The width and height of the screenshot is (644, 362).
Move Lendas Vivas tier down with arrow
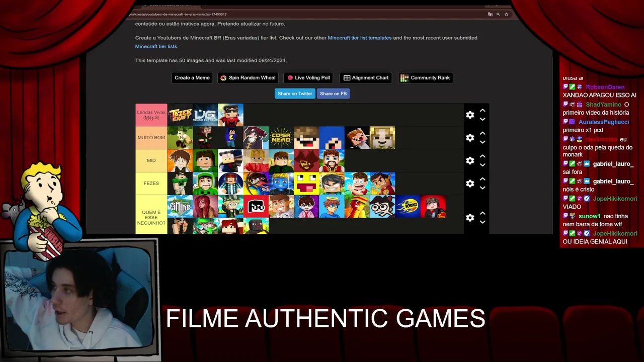tap(482, 119)
